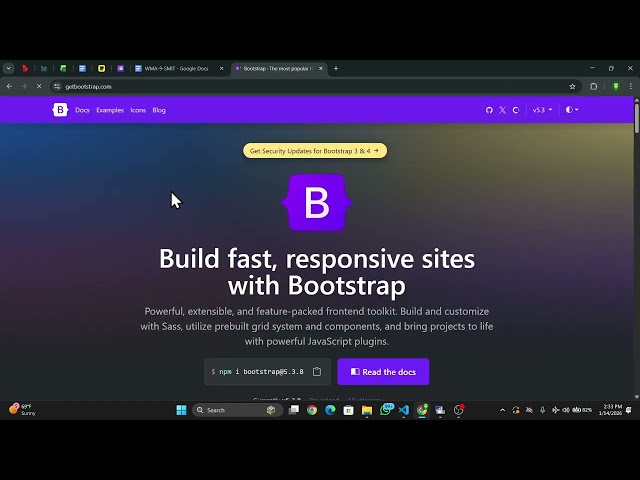Show hidden system tray icons chevron

tap(502, 410)
